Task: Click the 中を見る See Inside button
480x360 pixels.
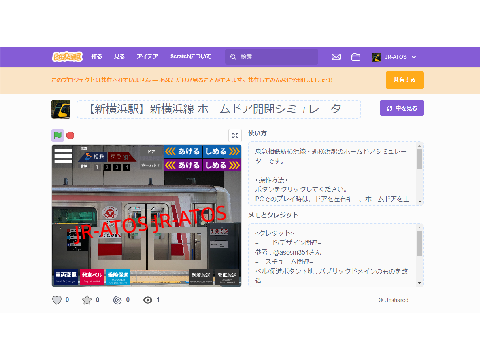Action: tap(402, 108)
